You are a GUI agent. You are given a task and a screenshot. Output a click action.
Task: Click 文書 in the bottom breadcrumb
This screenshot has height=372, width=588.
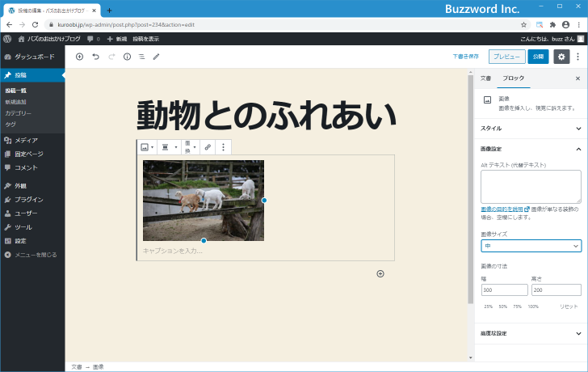tap(77, 367)
